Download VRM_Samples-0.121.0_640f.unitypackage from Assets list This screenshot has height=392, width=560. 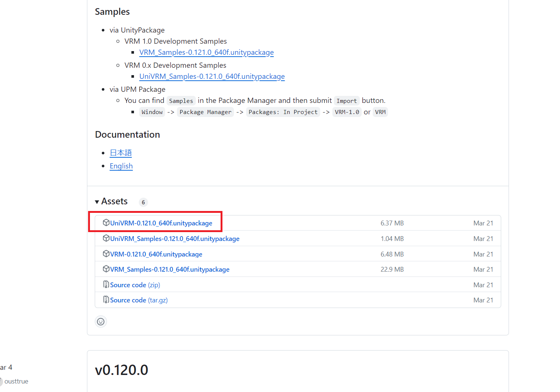pos(170,269)
